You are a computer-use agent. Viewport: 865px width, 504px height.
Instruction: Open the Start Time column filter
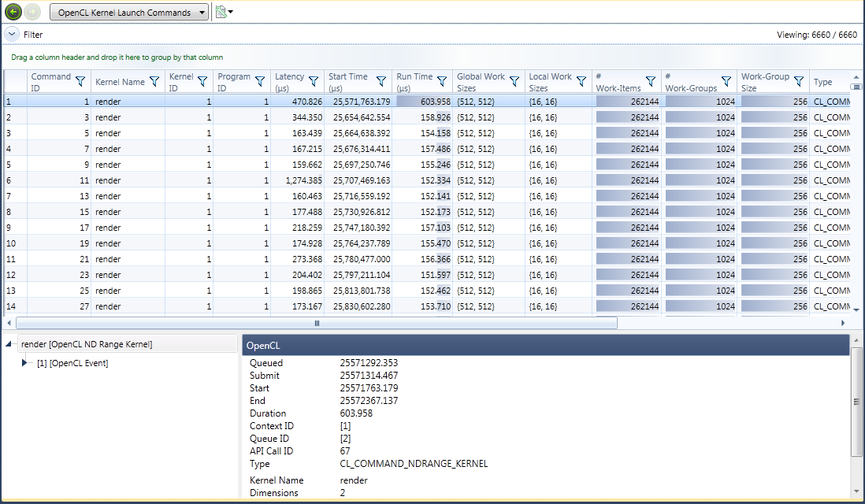coord(381,81)
